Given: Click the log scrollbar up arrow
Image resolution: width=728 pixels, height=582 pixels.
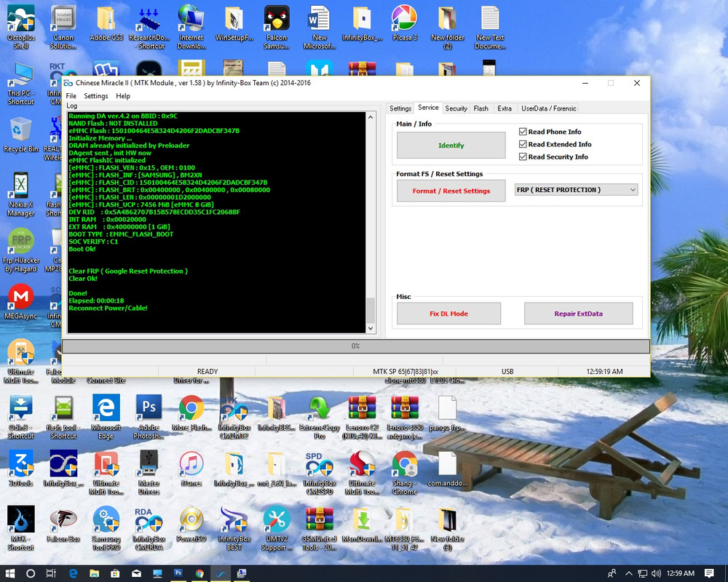Looking at the screenshot, I should coord(371,117).
